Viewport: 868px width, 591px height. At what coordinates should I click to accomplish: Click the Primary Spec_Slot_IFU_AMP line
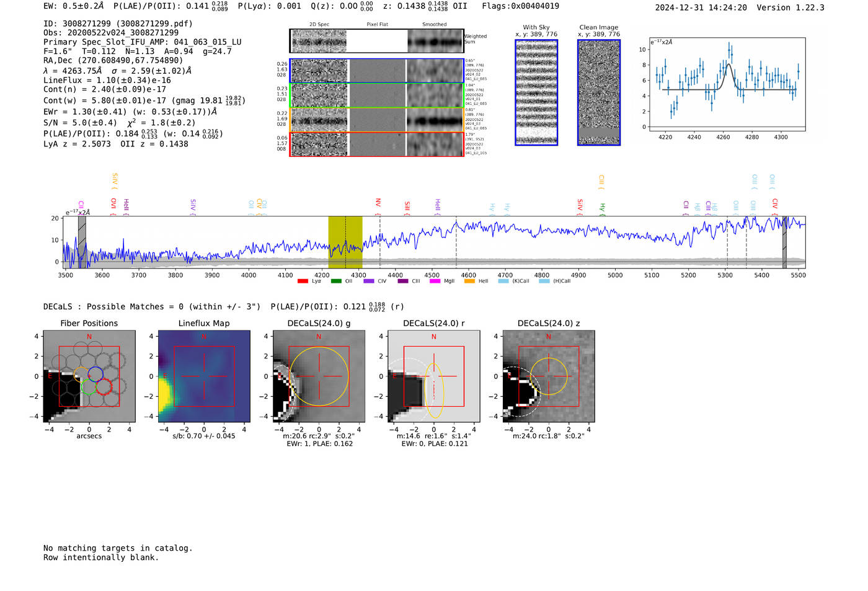[x=143, y=42]
